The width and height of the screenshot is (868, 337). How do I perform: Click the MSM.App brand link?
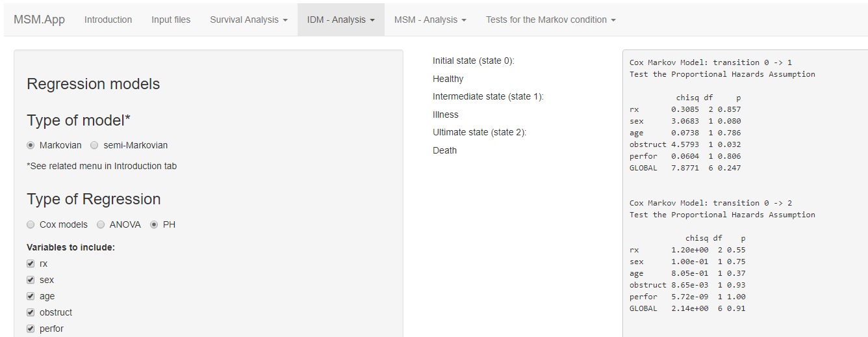tap(39, 20)
